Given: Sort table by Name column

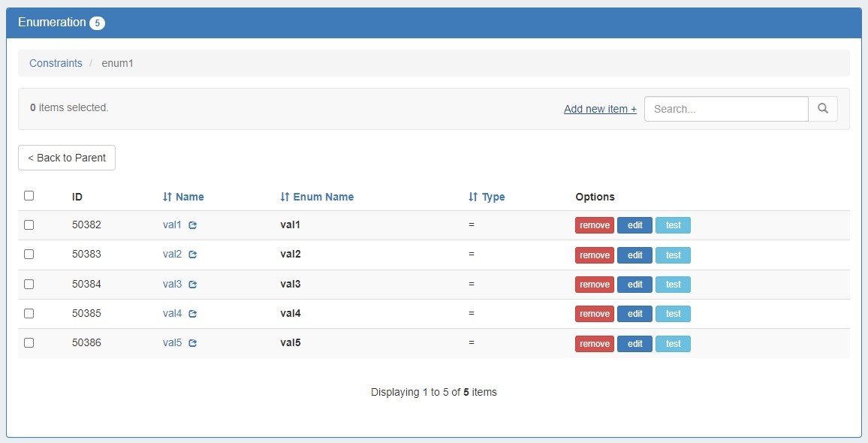Looking at the screenshot, I should pos(183,197).
